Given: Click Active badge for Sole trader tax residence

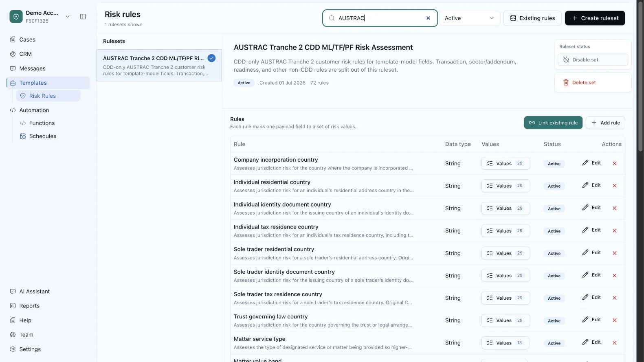Looking at the screenshot, I should pos(554,298).
